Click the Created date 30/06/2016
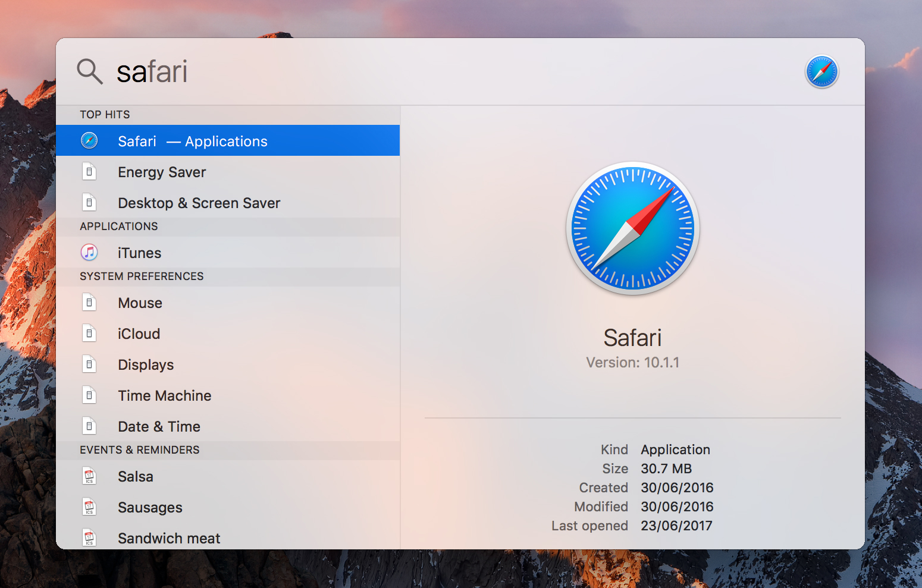The image size is (922, 588). 677,488
